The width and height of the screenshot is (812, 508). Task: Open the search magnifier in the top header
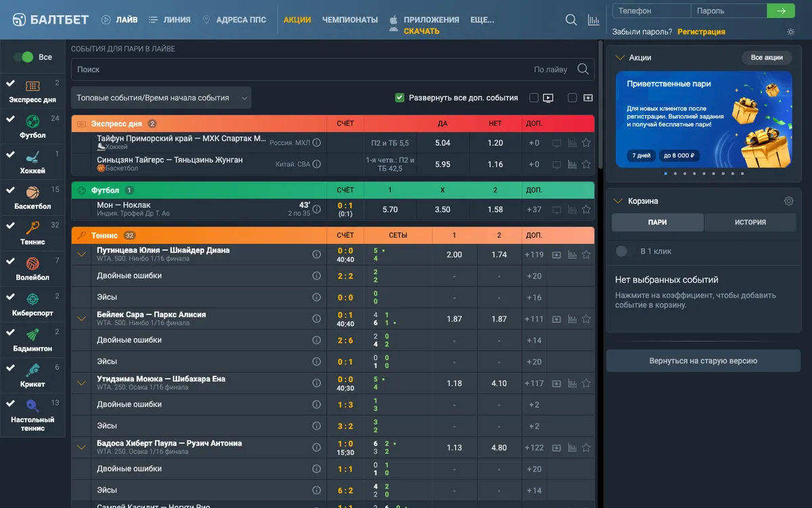coord(571,20)
